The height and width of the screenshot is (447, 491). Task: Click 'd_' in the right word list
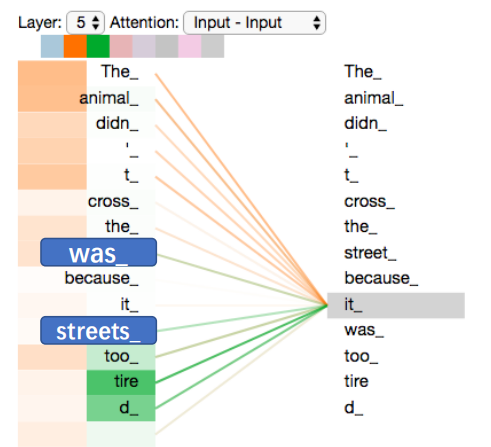(x=354, y=408)
